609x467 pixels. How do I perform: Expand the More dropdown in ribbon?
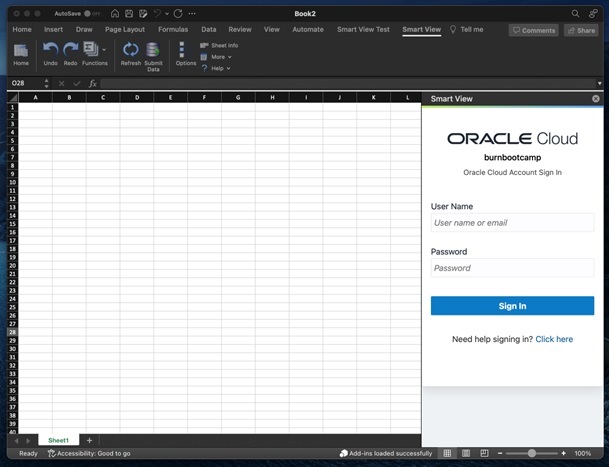coord(219,57)
